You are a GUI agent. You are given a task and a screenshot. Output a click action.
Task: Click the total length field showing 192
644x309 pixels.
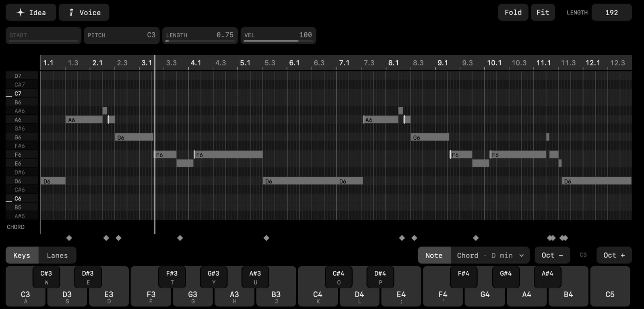tap(611, 12)
